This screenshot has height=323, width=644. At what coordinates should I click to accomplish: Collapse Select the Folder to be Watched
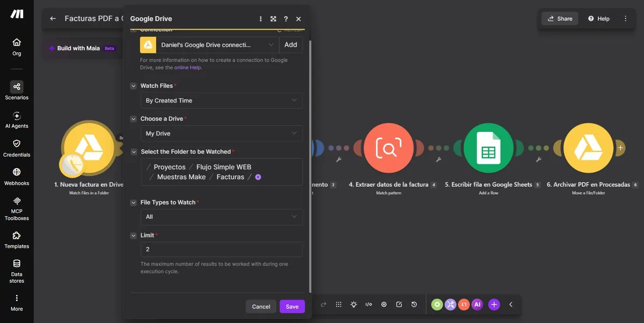tap(134, 152)
